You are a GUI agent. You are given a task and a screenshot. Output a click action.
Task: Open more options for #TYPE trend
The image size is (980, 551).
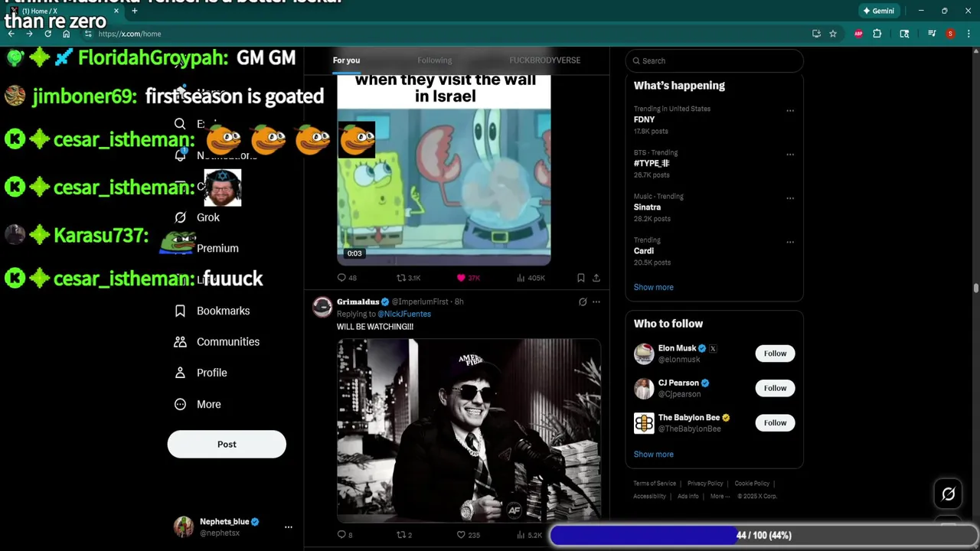(x=790, y=154)
